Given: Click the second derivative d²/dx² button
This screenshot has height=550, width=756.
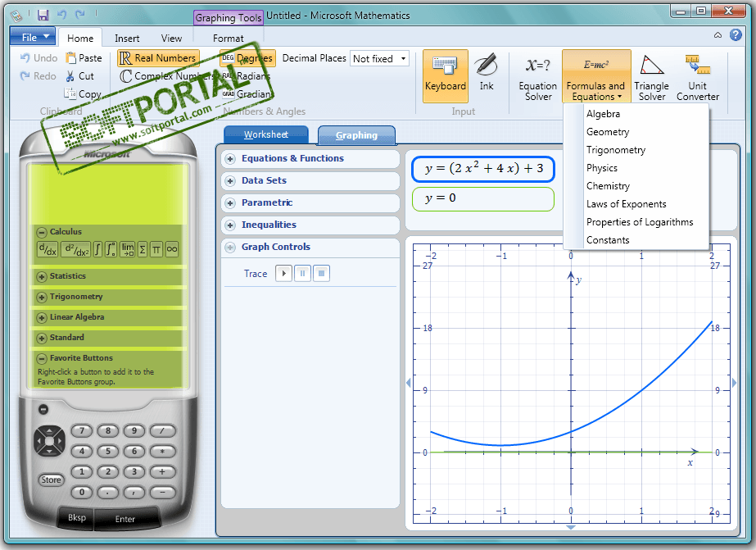Looking at the screenshot, I should tap(77, 249).
